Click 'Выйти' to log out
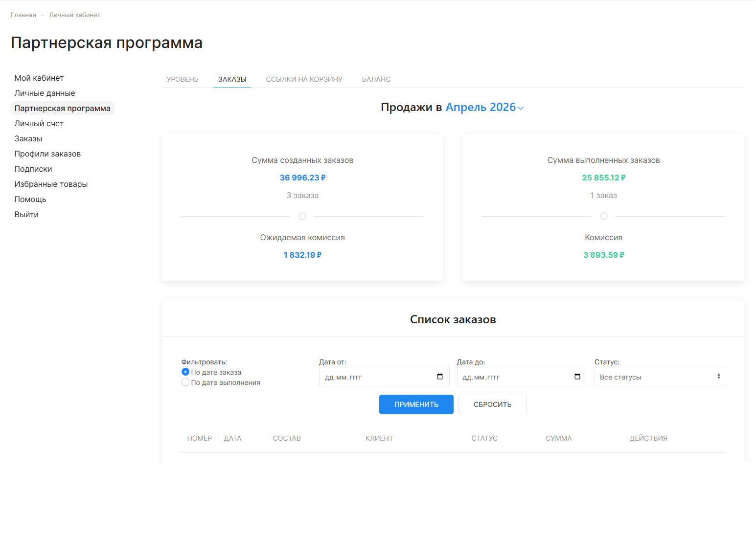 (26, 215)
